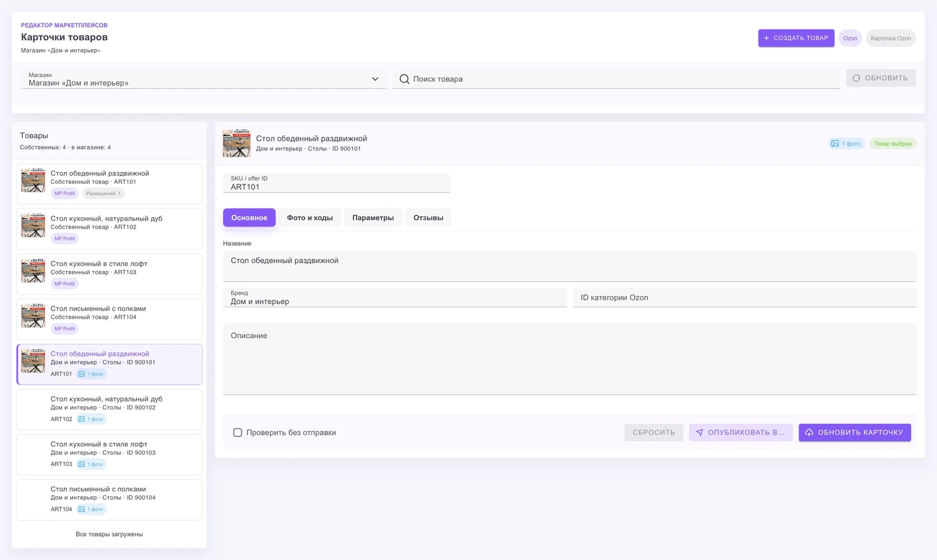Viewport: 937px width, 560px height.
Task: Click the Бренд input field
Action: [395, 297]
